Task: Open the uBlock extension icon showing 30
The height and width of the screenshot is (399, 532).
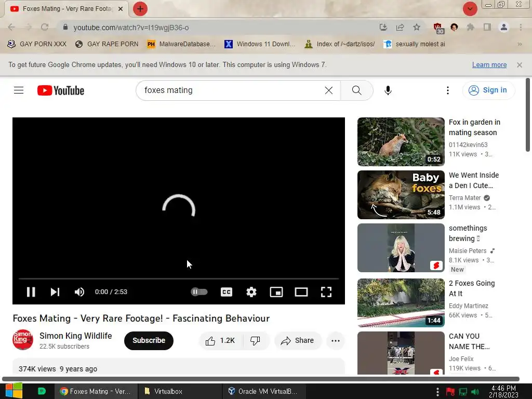Action: pyautogui.click(x=438, y=28)
